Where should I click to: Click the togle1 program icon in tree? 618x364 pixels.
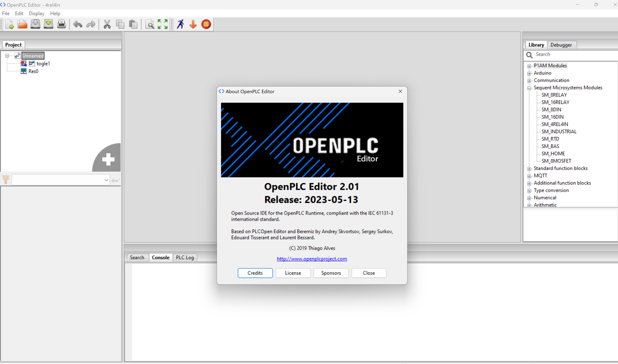[x=23, y=63]
